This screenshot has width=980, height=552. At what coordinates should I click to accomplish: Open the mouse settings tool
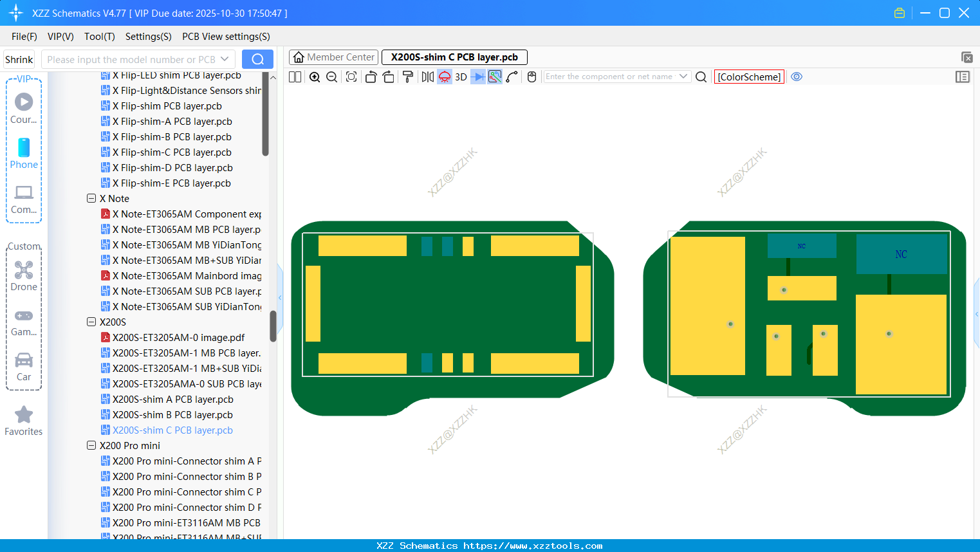[x=532, y=77]
